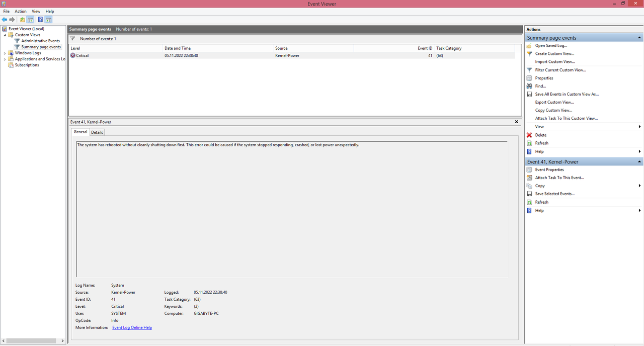
Task: Select Event Viewer (Local) root node
Action: [27, 29]
